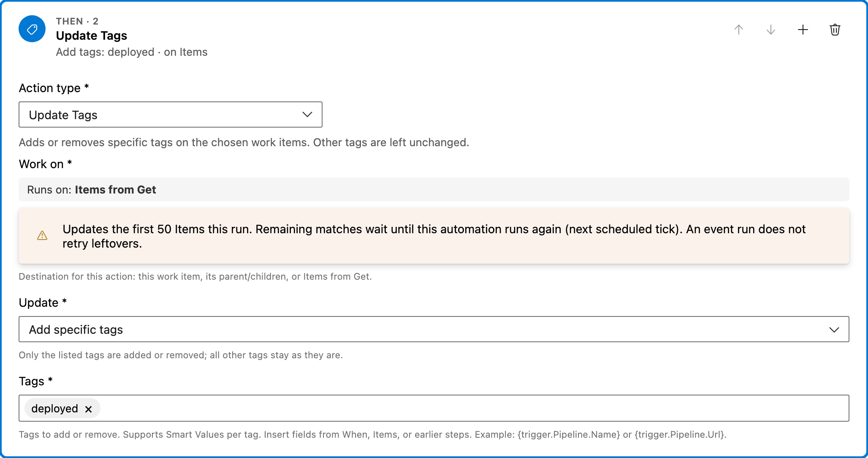
Task: Click the Runs on: Items from Get box
Action: point(434,189)
